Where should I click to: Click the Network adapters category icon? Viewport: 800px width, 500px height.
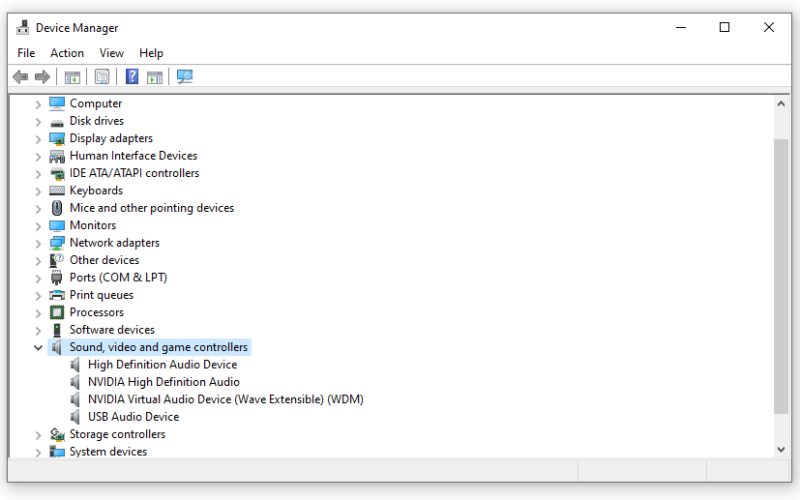point(57,243)
